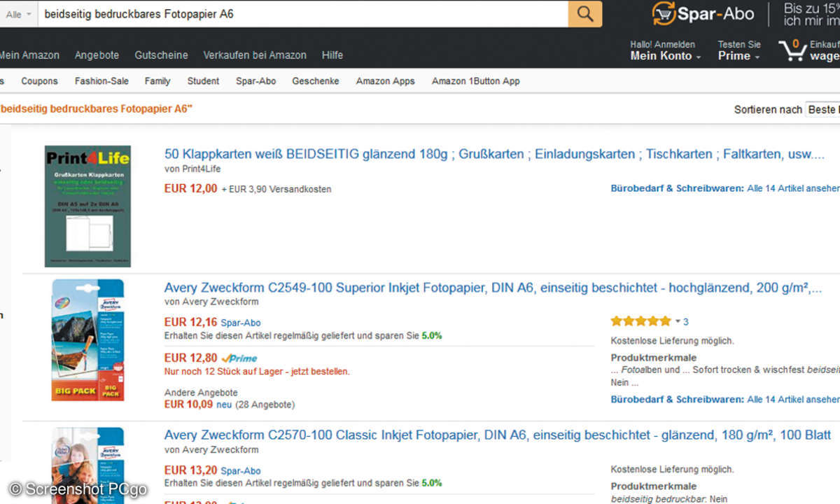Click the 28 Angebote offers link

click(x=265, y=405)
